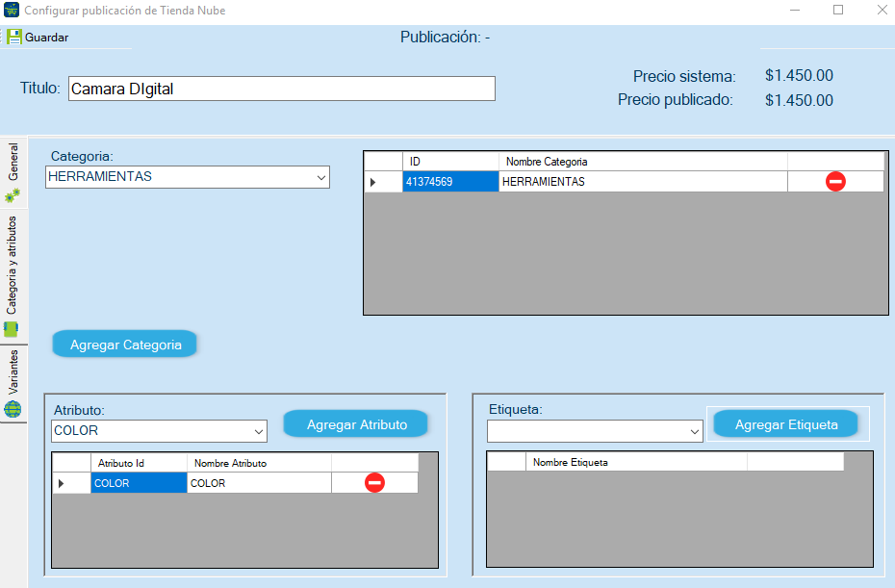
Task: Click the Guardar label in toolbar
Action: point(47,38)
